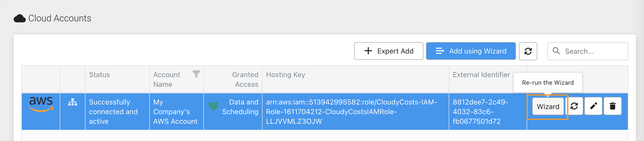The width and height of the screenshot is (644, 141).
Task: Click the Account Name filter funnel icon
Action: click(196, 74)
